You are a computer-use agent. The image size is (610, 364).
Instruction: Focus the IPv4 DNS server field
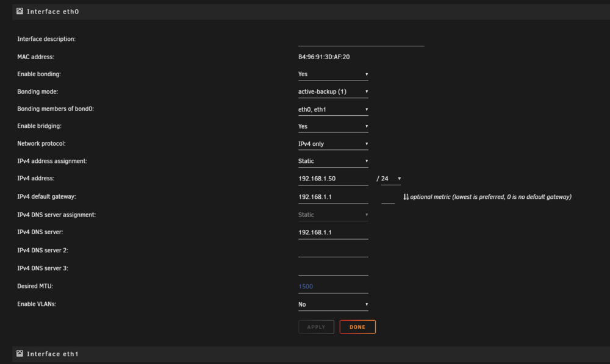point(333,232)
